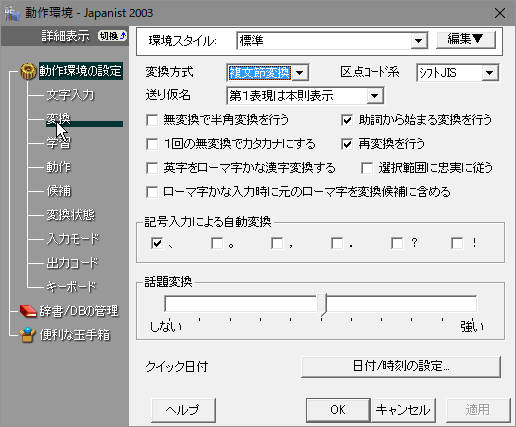Screen dimensions: 516x427
Task: Click the OK button
Action: tap(338, 410)
